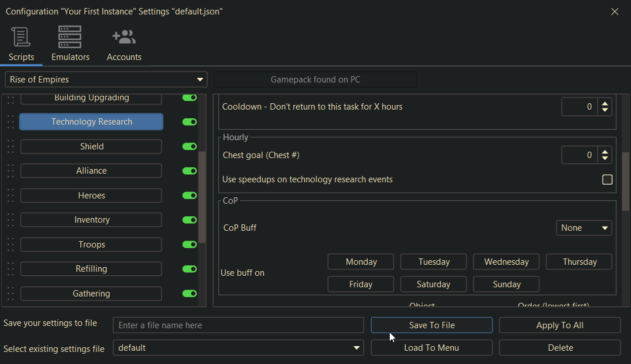Increase the Chest goal value
The image size is (631, 364).
click(605, 152)
